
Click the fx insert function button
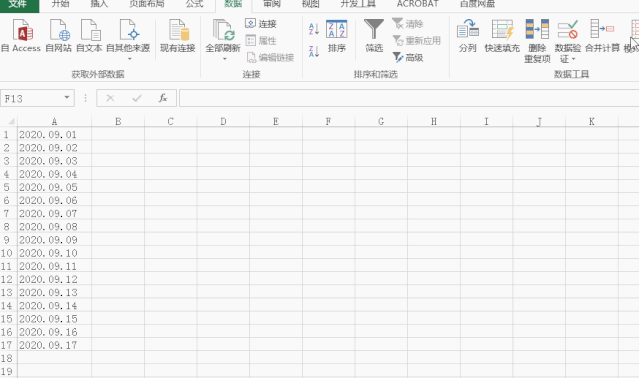[163, 98]
